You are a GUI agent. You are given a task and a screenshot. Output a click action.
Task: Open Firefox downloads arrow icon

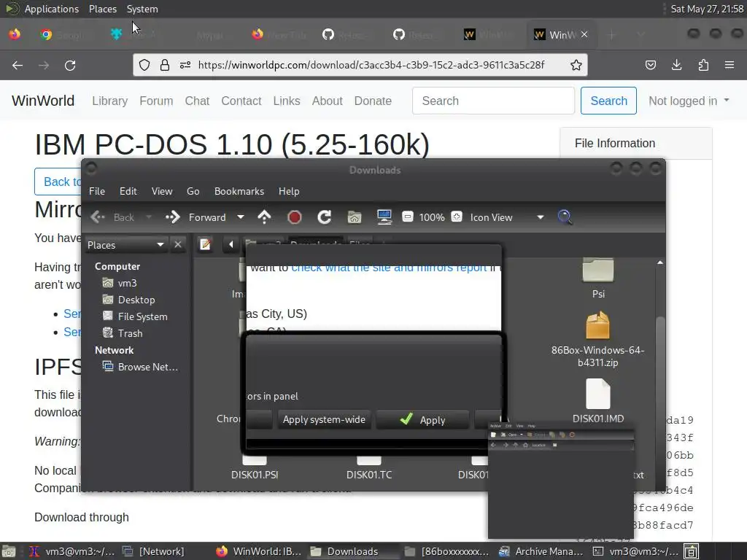pos(676,65)
